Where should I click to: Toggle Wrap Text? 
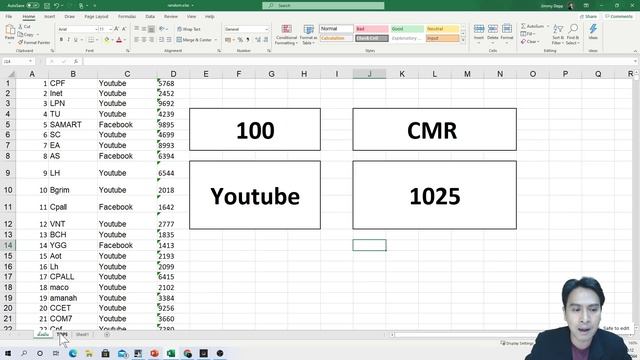pyautogui.click(x=189, y=29)
